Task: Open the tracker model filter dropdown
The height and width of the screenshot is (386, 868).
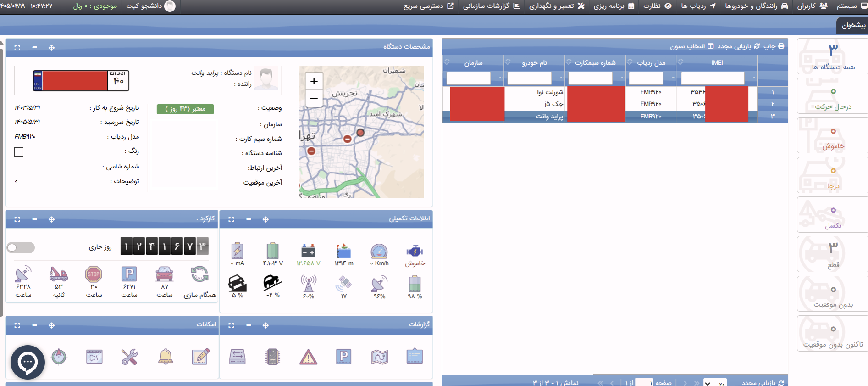Action: 673,78
